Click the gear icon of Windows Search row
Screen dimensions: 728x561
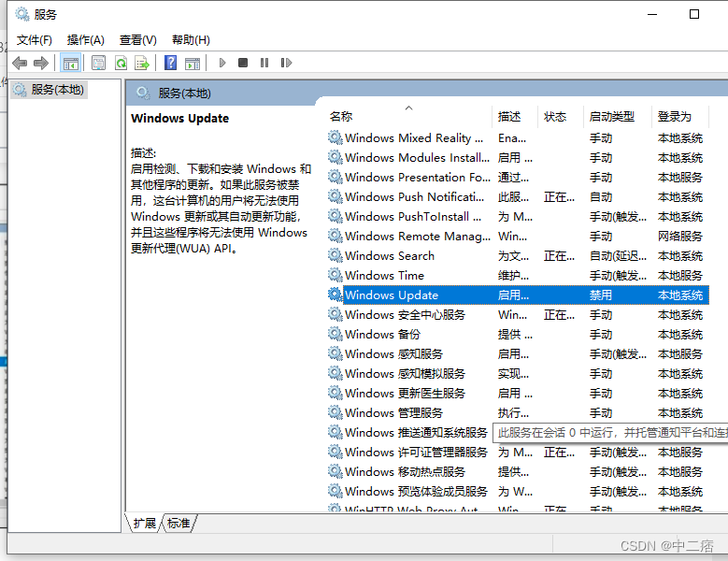pos(335,255)
